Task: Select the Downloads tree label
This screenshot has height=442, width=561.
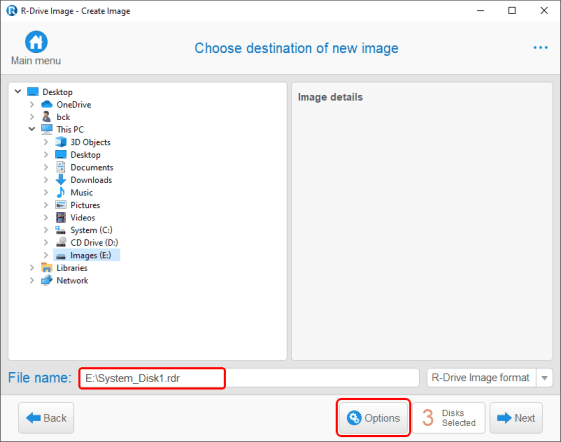Action: tap(91, 180)
